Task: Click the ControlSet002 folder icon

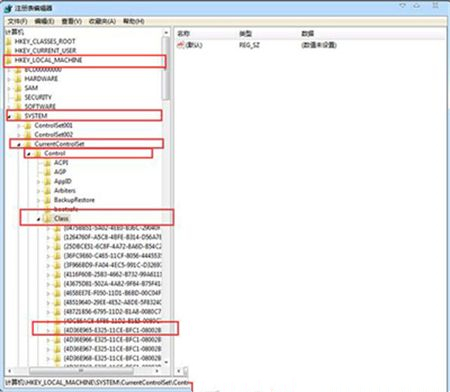Action: pyautogui.click(x=28, y=135)
